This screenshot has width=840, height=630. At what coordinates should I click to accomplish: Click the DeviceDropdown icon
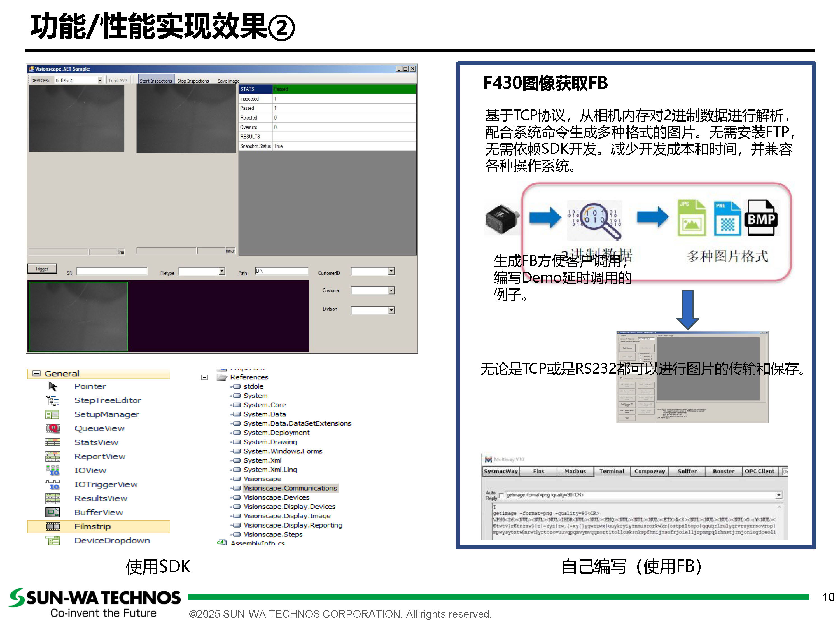coord(53,541)
